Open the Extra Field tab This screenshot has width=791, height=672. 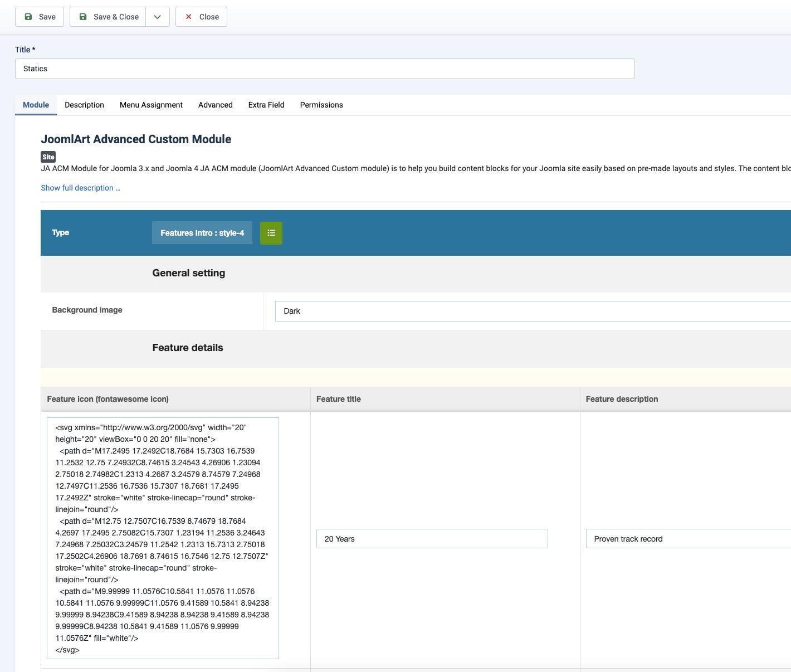266,105
